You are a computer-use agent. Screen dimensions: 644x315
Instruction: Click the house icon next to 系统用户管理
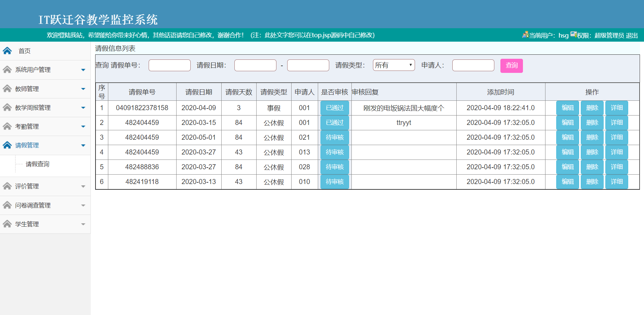pyautogui.click(x=7, y=70)
